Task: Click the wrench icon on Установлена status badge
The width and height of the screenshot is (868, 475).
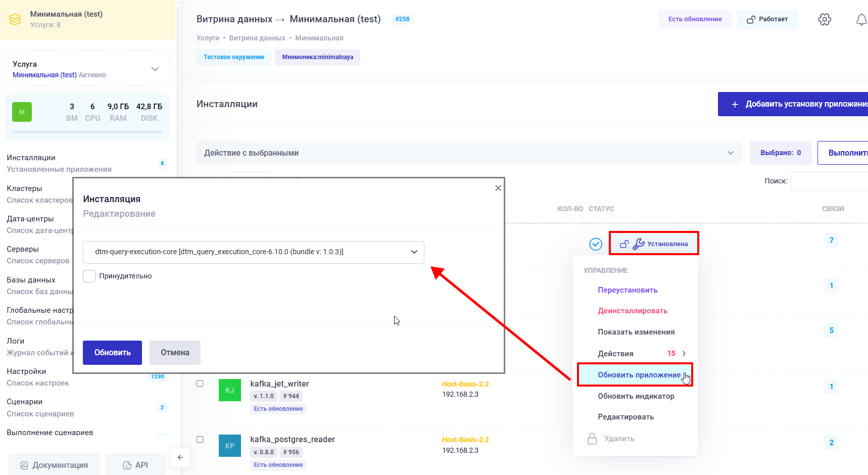Action: 638,243
